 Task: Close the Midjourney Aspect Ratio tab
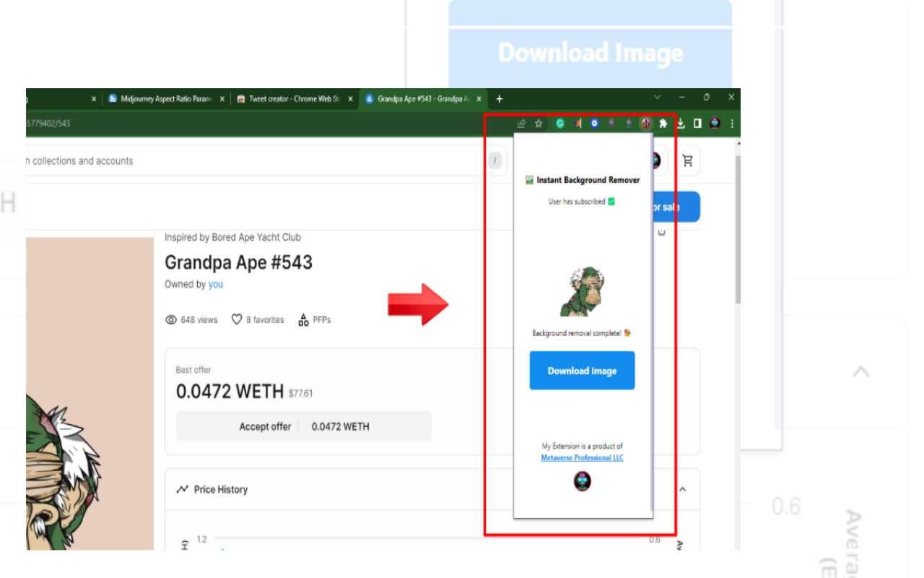click(x=222, y=99)
